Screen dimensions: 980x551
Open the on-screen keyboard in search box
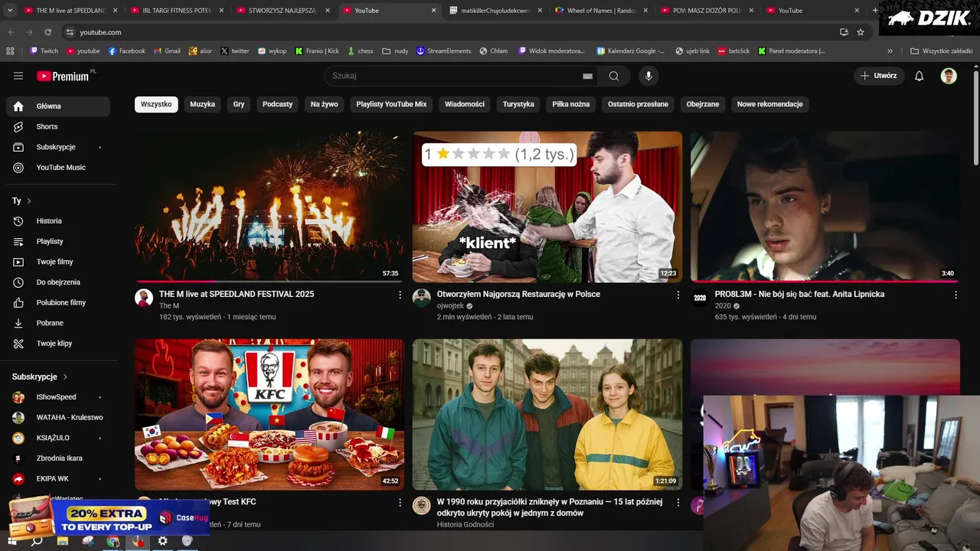click(587, 76)
